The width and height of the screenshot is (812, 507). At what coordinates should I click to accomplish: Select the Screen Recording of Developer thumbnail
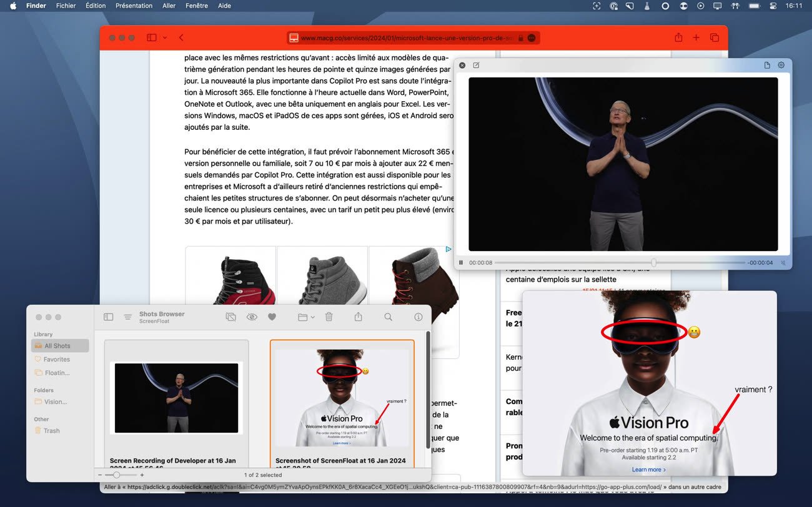click(x=177, y=398)
